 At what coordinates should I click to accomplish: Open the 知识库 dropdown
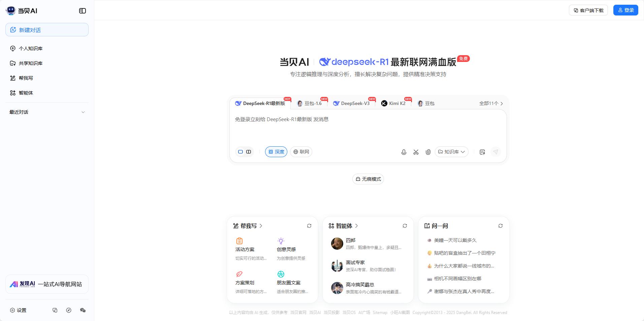point(451,152)
